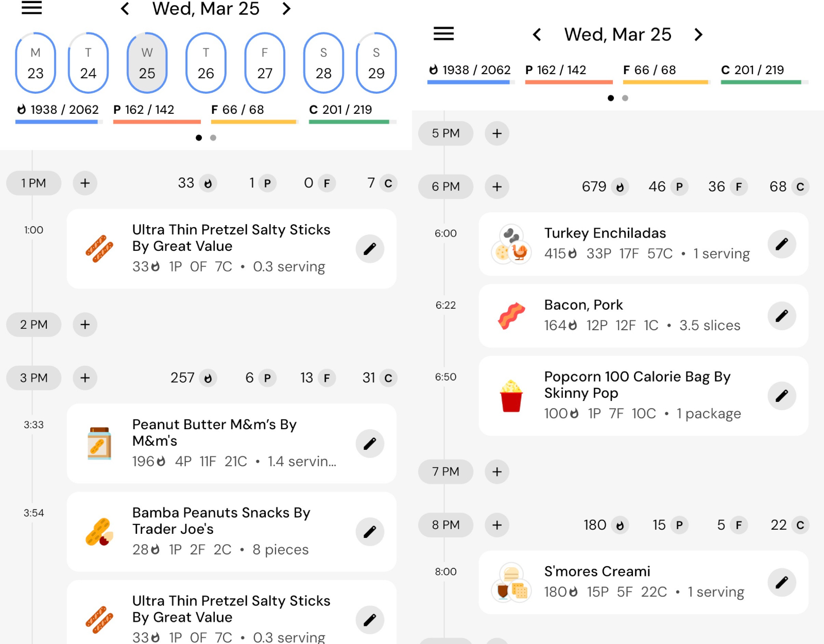Advance the right panel date using its chevron
This screenshot has width=824, height=644.
coord(698,35)
